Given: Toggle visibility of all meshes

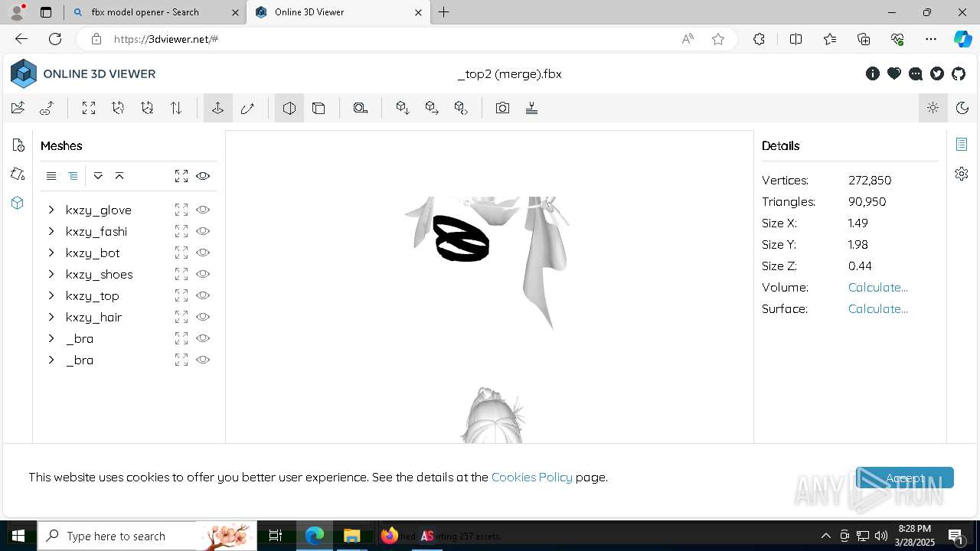Looking at the screenshot, I should coord(203,176).
